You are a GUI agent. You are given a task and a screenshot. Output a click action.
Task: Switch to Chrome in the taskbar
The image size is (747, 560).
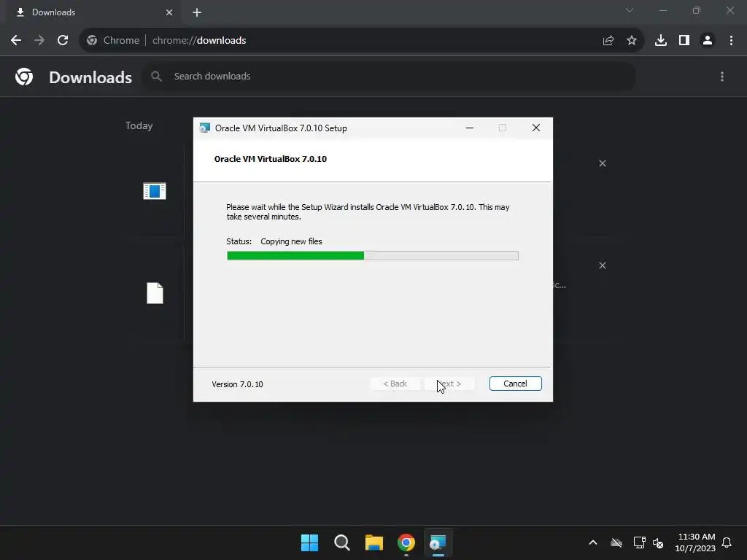(x=406, y=542)
